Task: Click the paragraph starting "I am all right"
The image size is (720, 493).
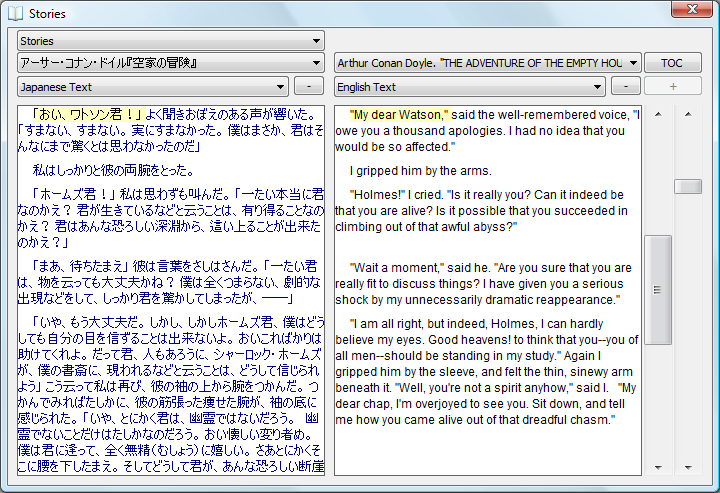Action: click(487, 372)
